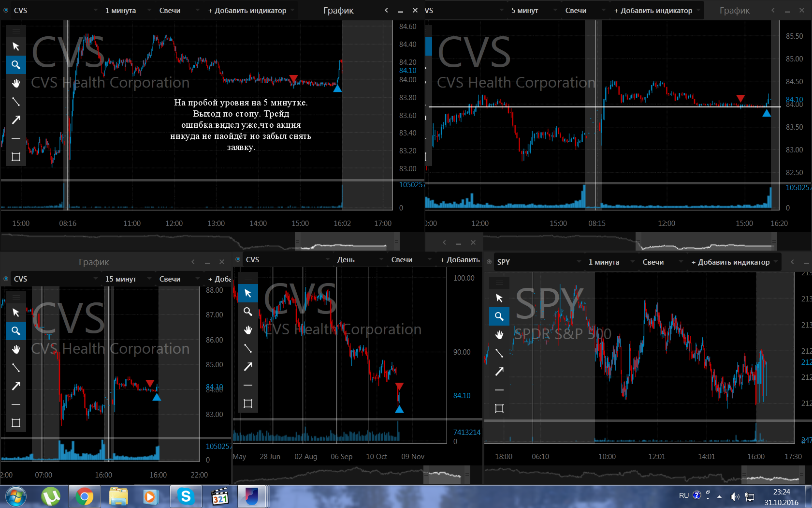The height and width of the screenshot is (508, 812).
Task: Open Skype from the Windows taskbar
Action: [x=186, y=496]
